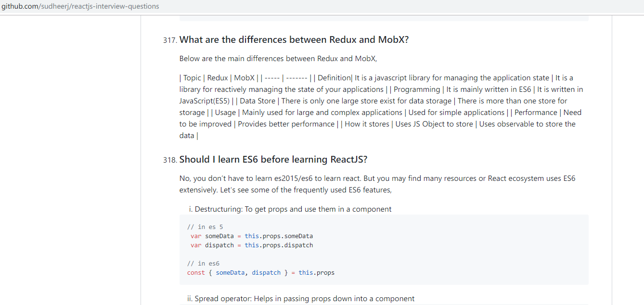This screenshot has width=644, height=305.
Task: Click the "Data Store" text in the paragraph
Action: coord(258,101)
